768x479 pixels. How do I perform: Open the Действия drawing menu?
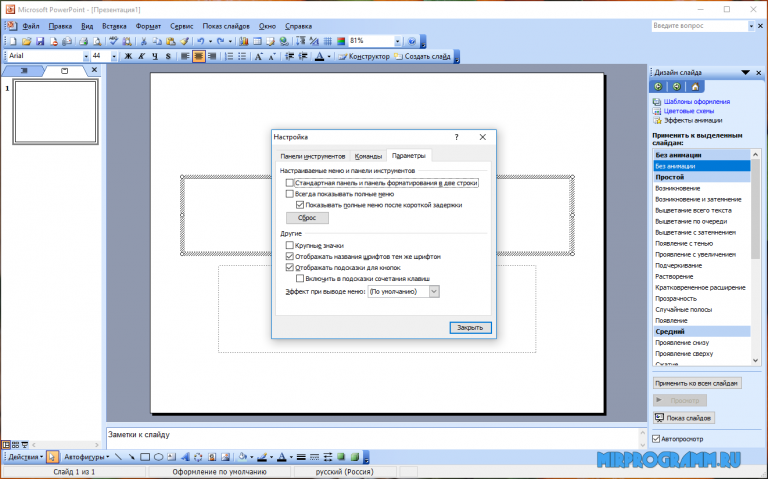pyautogui.click(x=25, y=457)
